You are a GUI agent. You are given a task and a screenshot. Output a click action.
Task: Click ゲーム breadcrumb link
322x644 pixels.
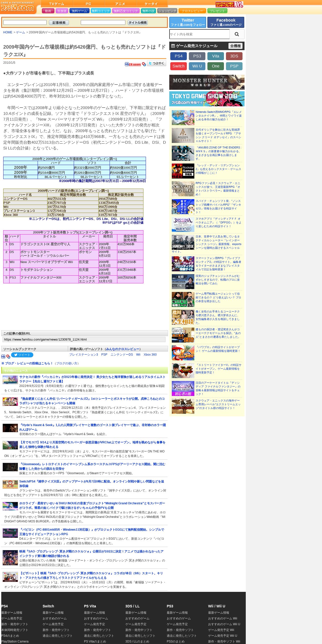tap(21, 32)
